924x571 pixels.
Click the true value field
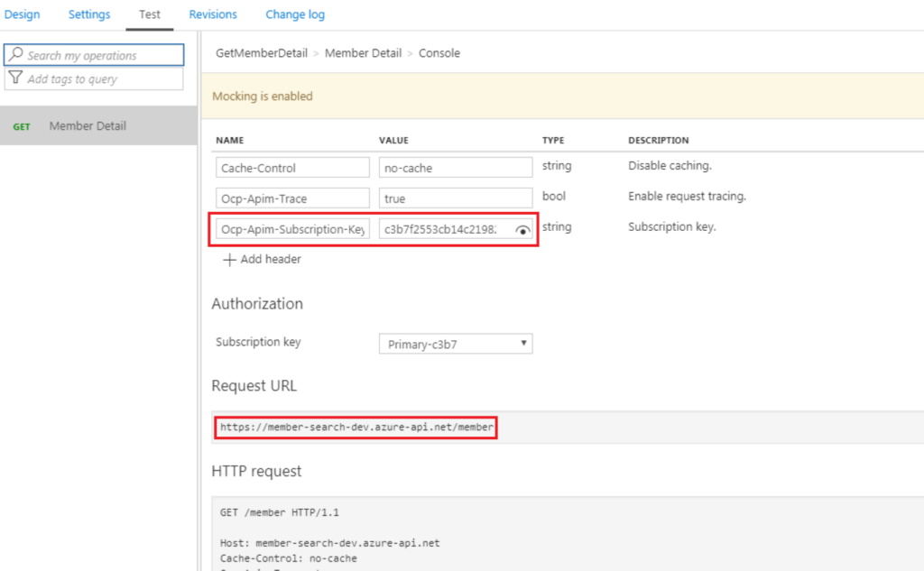coord(456,198)
